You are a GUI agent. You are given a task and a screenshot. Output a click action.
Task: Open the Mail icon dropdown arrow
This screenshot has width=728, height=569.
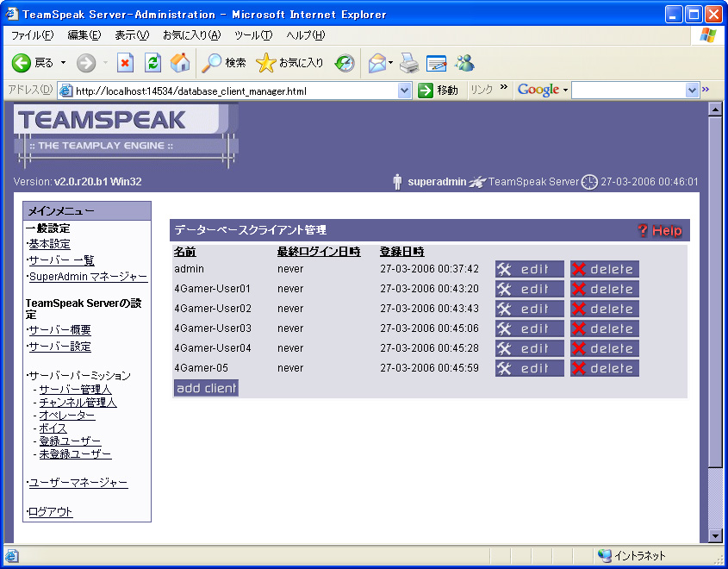point(391,63)
